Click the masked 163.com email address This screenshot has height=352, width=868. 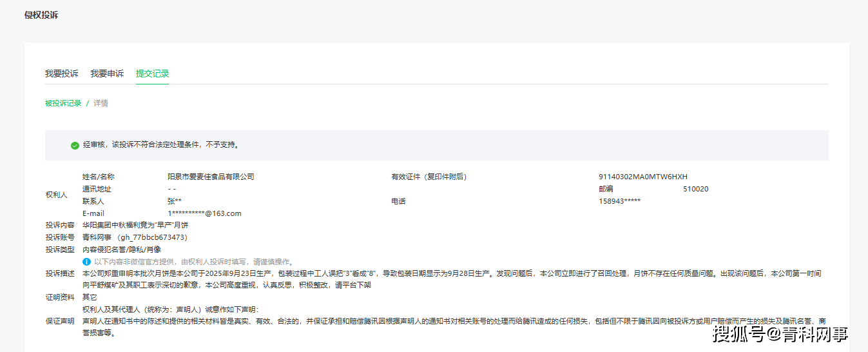(204, 213)
